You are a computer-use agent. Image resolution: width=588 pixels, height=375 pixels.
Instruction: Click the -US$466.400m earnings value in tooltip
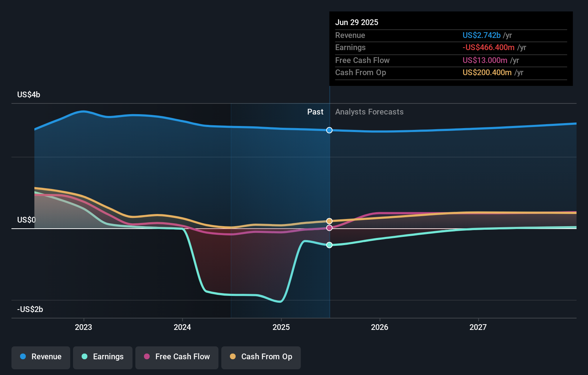[x=488, y=48]
